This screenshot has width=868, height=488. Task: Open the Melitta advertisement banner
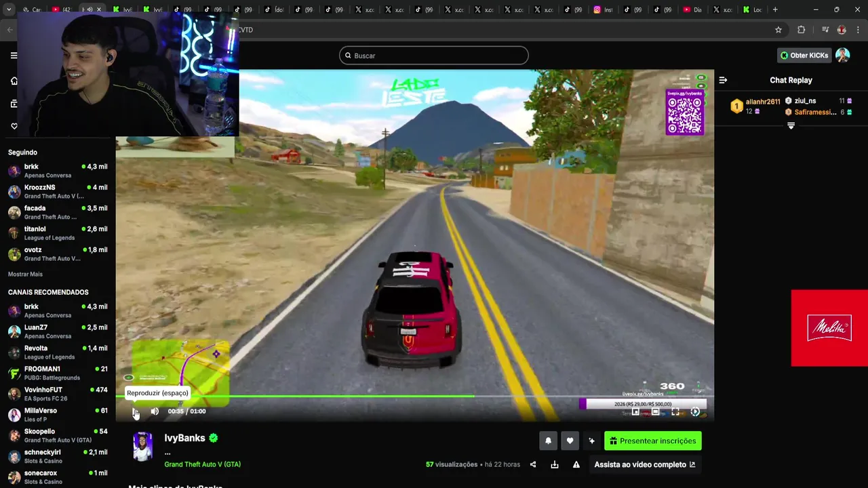click(829, 328)
